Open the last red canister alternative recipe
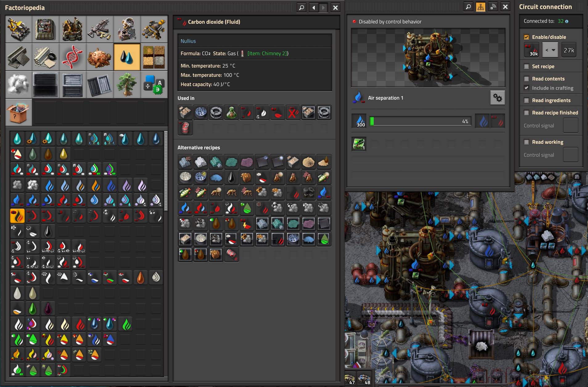The width and height of the screenshot is (588, 387). click(232, 254)
